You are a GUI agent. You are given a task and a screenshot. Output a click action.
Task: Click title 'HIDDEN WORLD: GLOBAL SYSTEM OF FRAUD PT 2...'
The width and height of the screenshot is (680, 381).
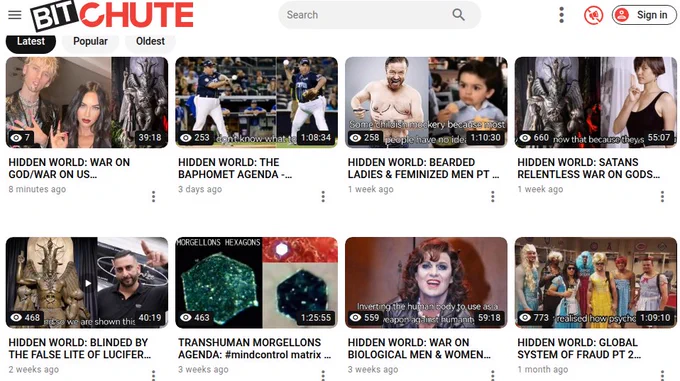point(579,348)
